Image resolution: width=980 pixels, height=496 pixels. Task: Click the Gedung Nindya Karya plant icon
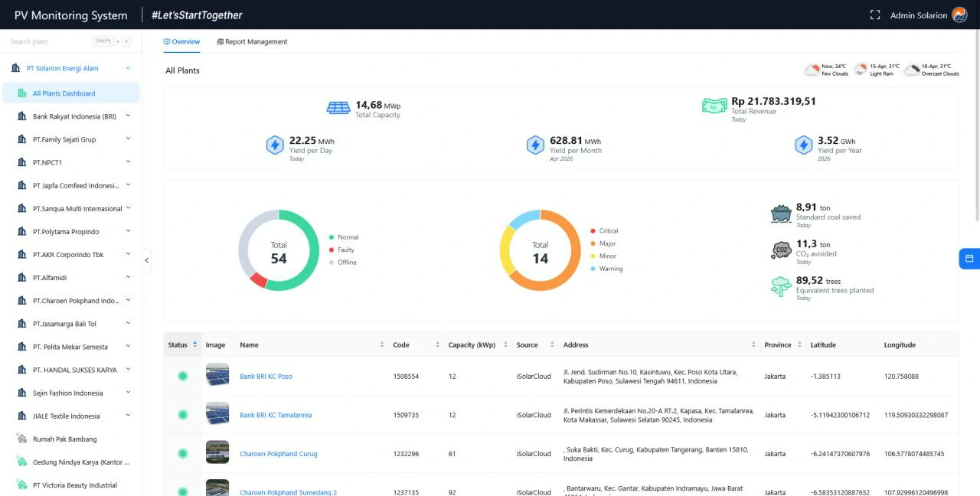(x=21, y=462)
